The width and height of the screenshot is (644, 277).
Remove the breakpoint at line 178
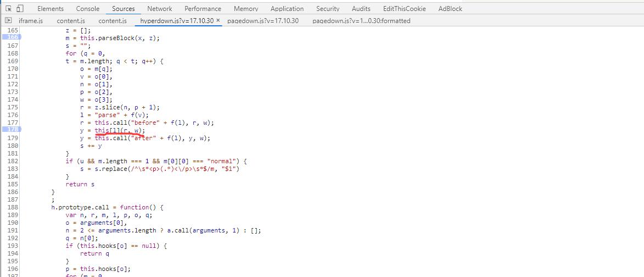coord(12,129)
